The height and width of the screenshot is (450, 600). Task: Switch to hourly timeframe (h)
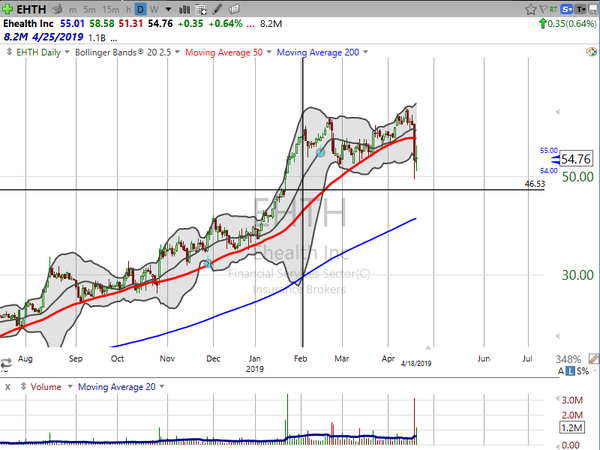tap(129, 10)
